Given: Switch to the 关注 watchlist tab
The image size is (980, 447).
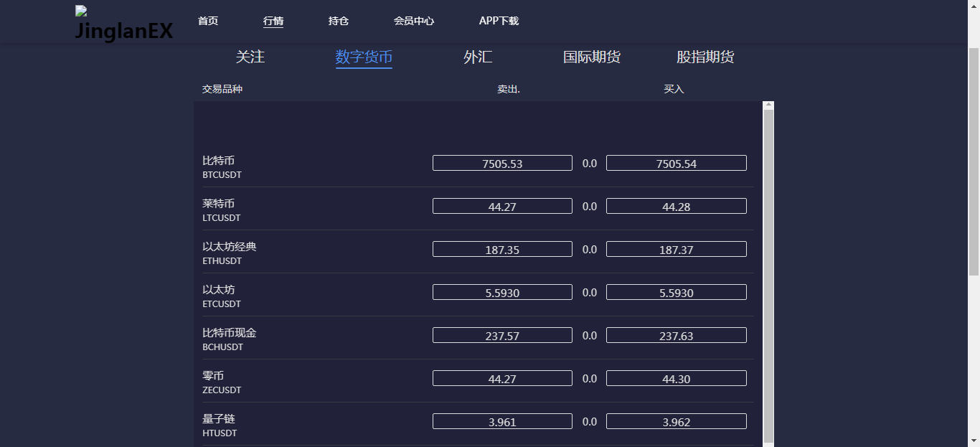Looking at the screenshot, I should (x=250, y=57).
